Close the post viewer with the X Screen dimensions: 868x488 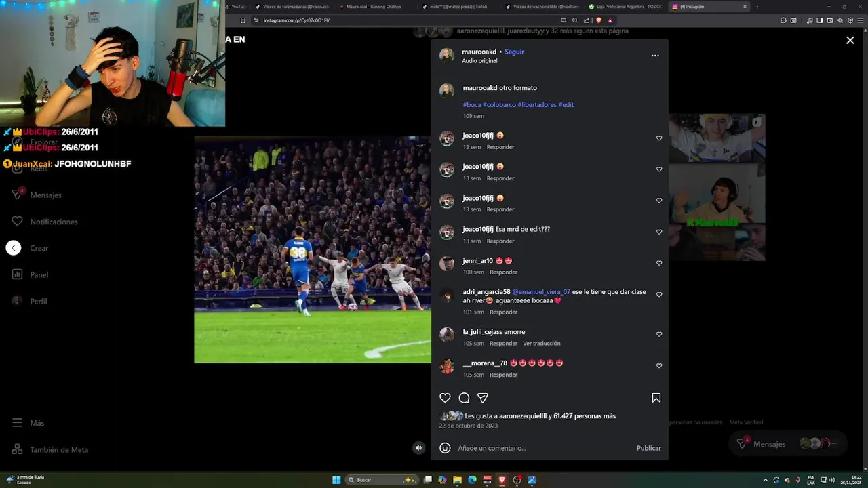(850, 40)
